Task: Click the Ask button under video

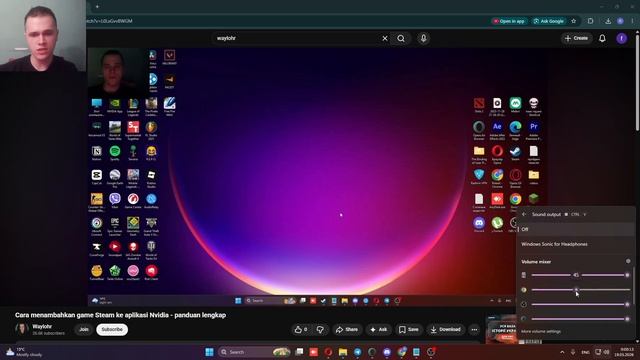Action: [378, 329]
